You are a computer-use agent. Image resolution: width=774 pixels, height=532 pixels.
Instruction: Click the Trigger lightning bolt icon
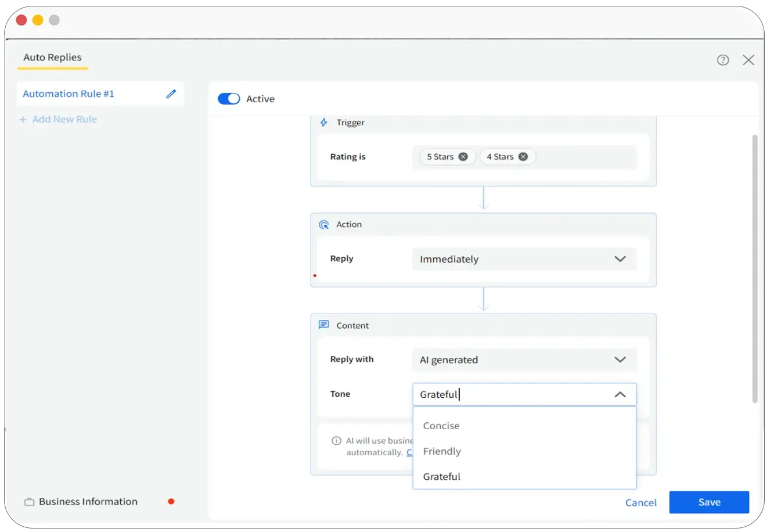click(x=324, y=123)
